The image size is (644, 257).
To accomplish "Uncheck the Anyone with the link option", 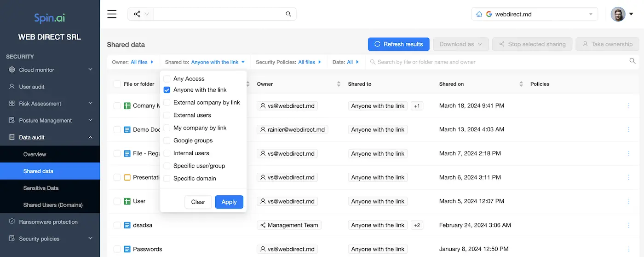I will pos(167,90).
